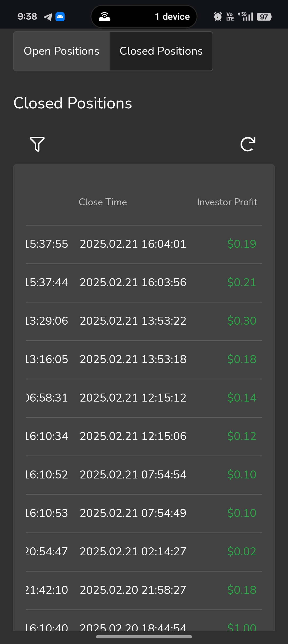This screenshot has height=644, width=288.
Task: Select the row with $0.30 profit
Action: pyautogui.click(x=144, y=321)
